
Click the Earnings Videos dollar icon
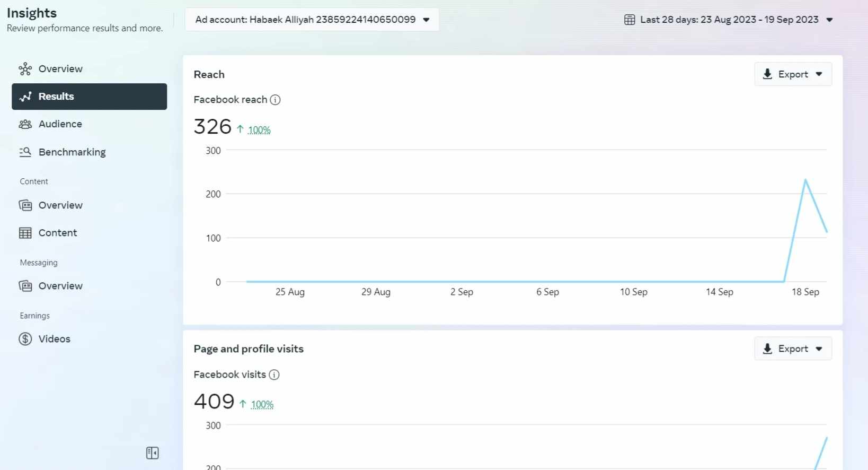coord(25,339)
